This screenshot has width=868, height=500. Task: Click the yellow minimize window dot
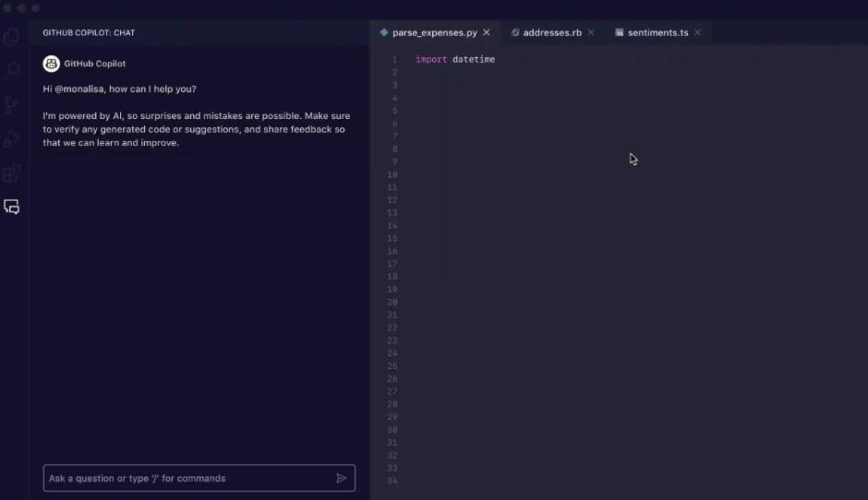coord(21,7)
